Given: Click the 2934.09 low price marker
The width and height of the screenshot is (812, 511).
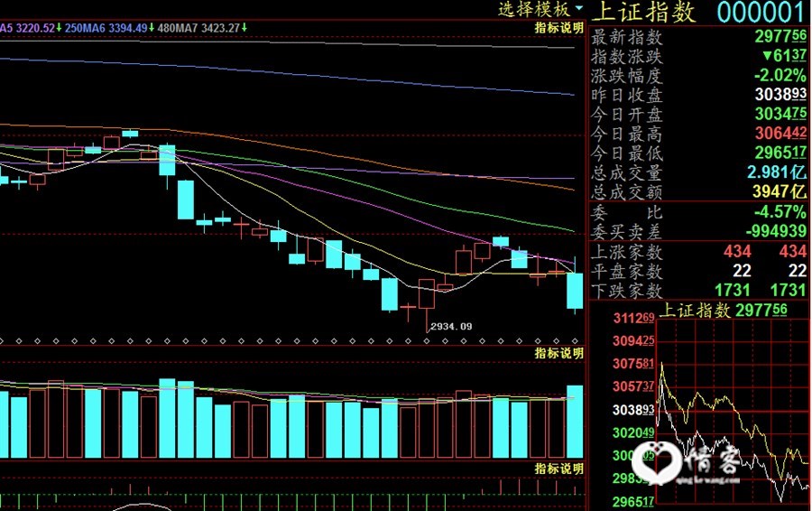Looking at the screenshot, I should coord(451,326).
